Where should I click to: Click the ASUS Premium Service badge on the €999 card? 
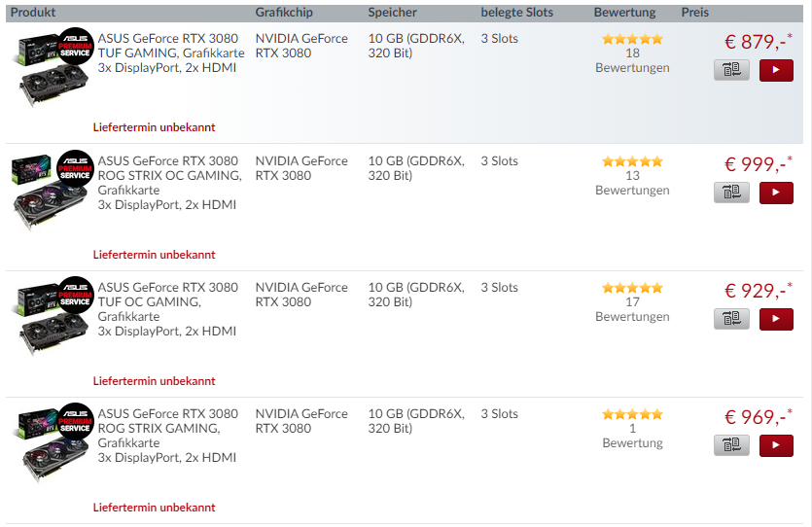[x=76, y=169]
